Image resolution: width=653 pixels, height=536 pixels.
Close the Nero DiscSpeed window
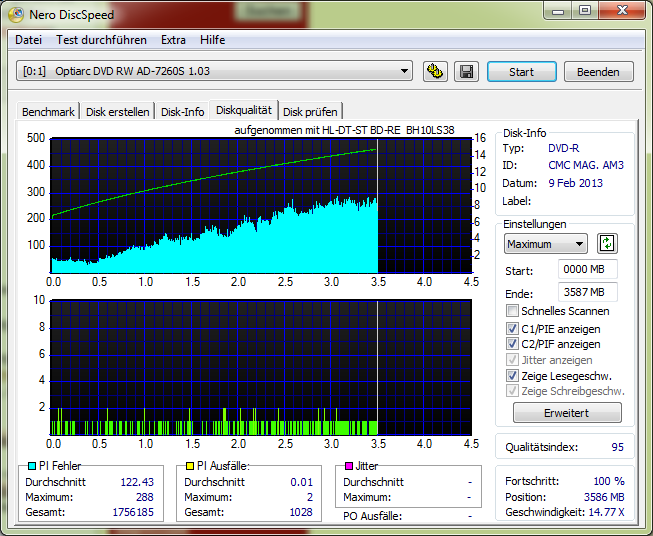(622, 11)
